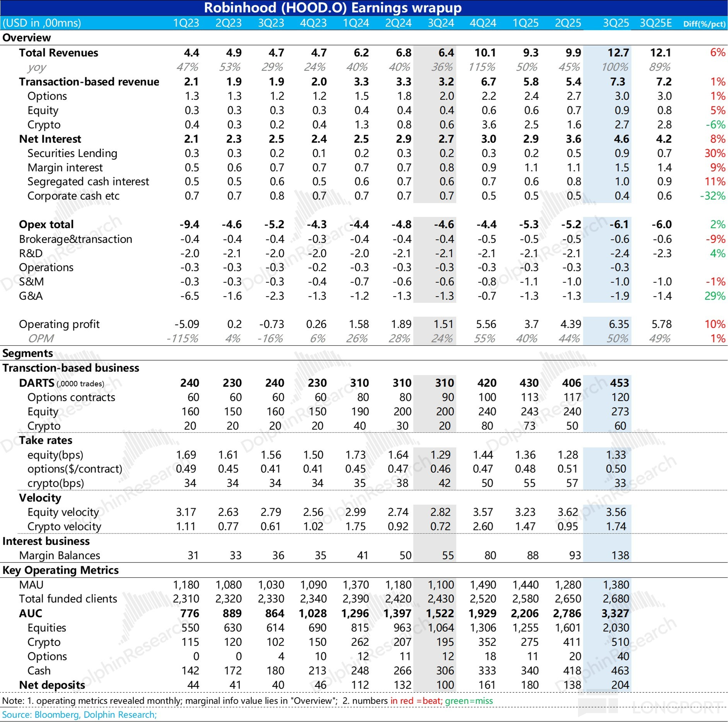728x722 pixels.
Task: Click the Opex total row label
Action: [46, 225]
